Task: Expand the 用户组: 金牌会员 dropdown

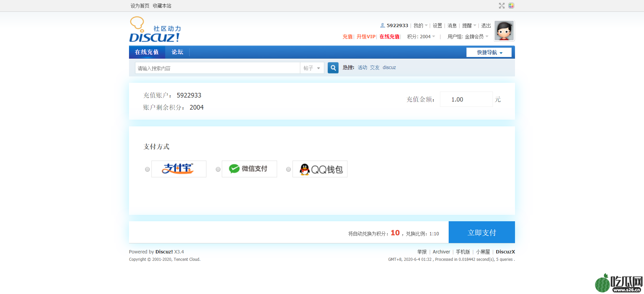Action: 468,37
